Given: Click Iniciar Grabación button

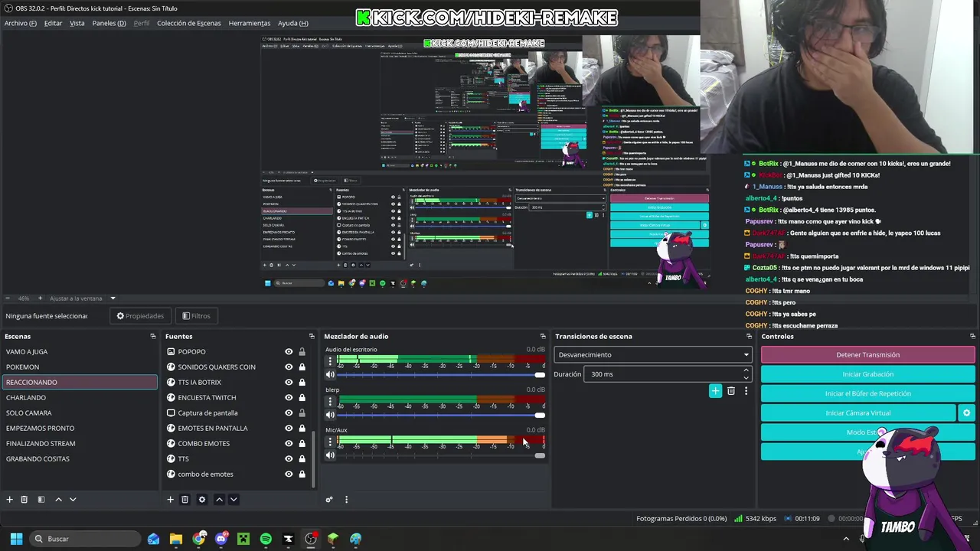Looking at the screenshot, I should tap(867, 374).
